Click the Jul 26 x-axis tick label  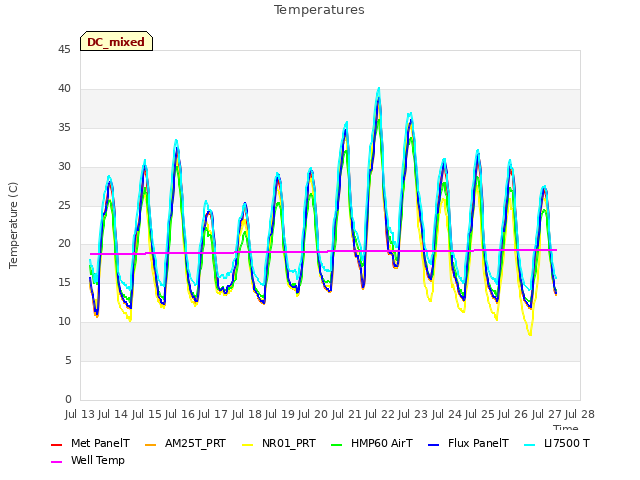tap(513, 414)
